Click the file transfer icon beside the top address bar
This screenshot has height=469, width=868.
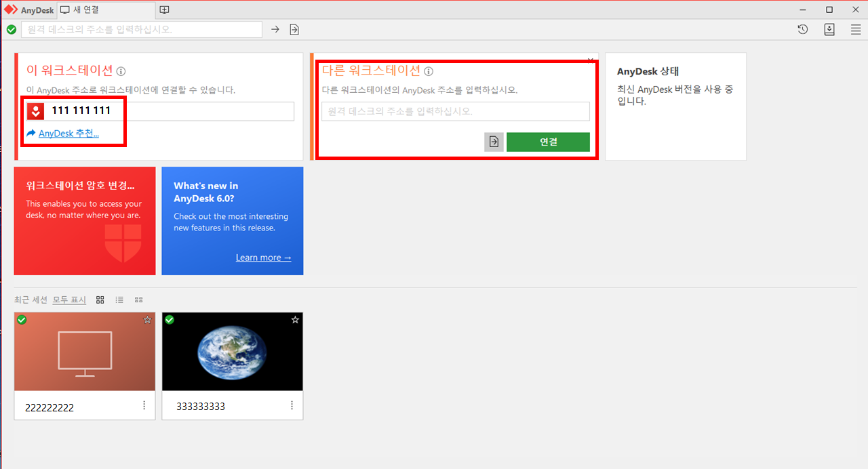click(x=294, y=29)
